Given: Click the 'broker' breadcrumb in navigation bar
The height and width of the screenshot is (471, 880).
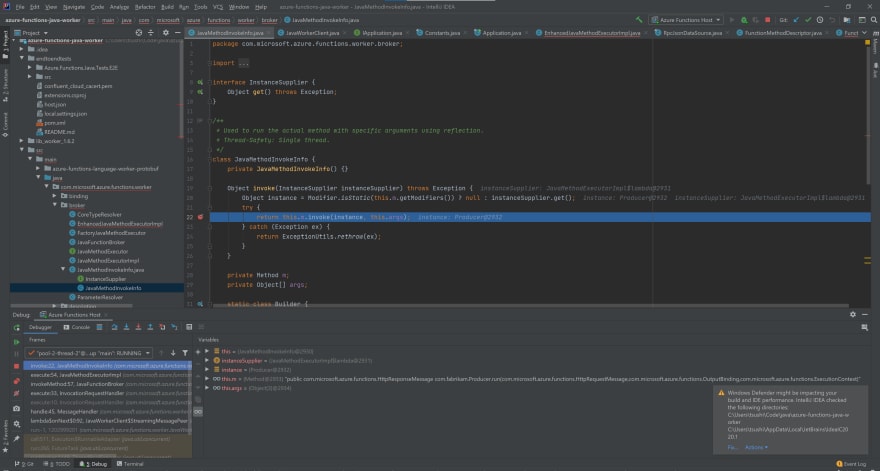Looking at the screenshot, I should (x=269, y=20).
